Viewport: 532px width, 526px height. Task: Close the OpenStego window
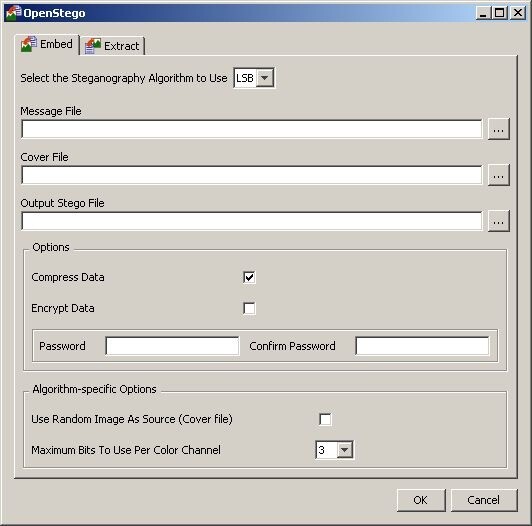518,13
